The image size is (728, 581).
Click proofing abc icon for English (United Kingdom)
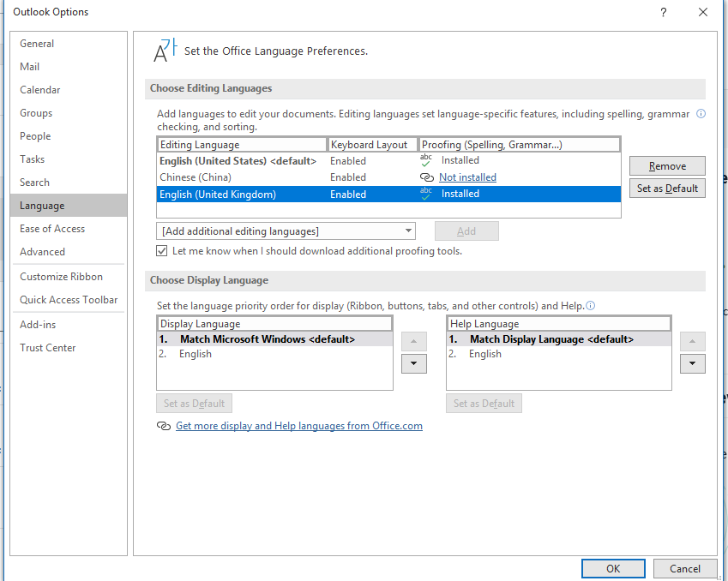coord(426,194)
